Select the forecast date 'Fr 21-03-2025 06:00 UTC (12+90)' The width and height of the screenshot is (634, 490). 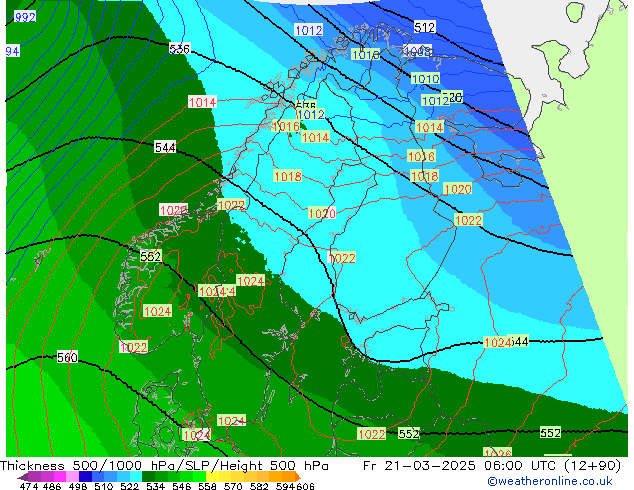(x=492, y=466)
